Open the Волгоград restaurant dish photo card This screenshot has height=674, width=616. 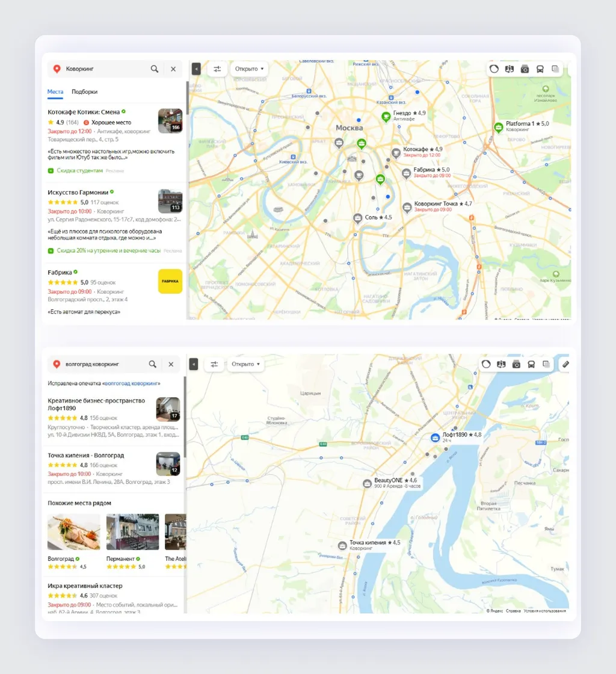[74, 532]
